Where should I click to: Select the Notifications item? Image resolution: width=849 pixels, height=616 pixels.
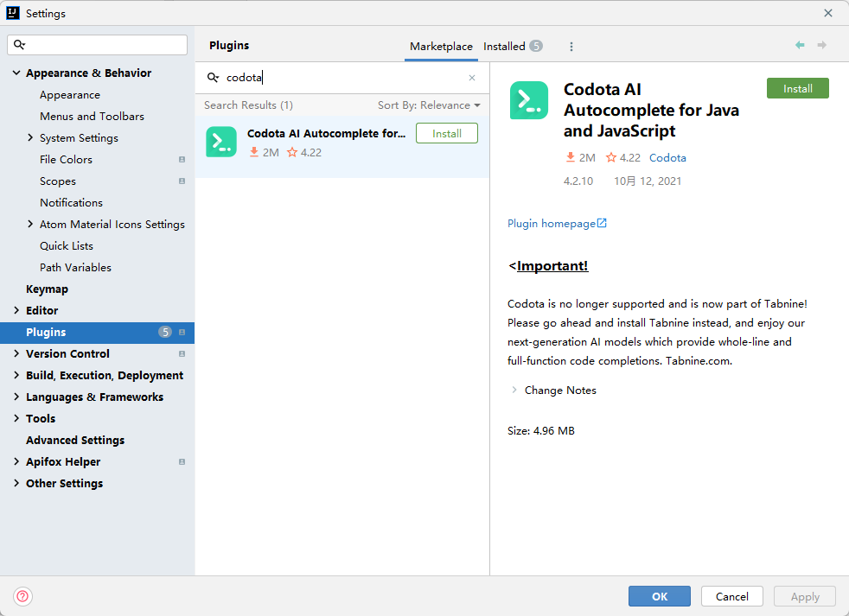pyautogui.click(x=71, y=202)
